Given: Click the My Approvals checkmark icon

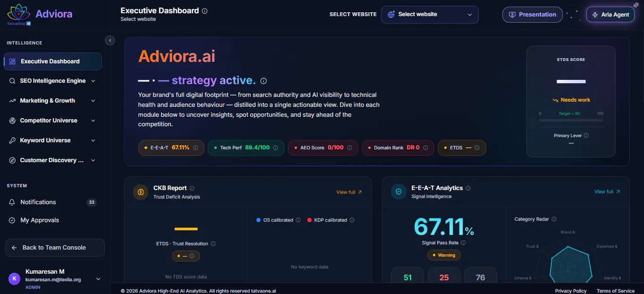Looking at the screenshot, I should coord(12,220).
